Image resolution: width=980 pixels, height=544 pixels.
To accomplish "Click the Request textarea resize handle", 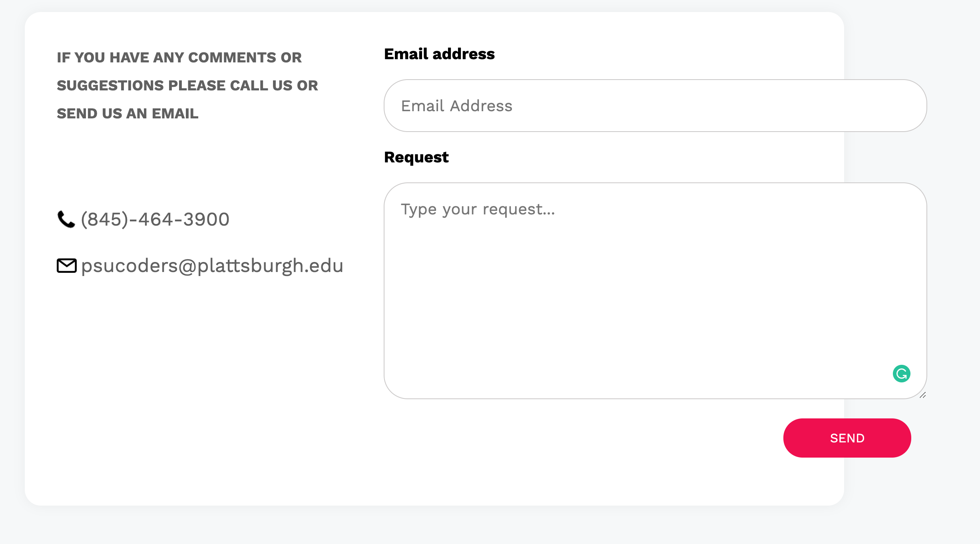I will [922, 395].
